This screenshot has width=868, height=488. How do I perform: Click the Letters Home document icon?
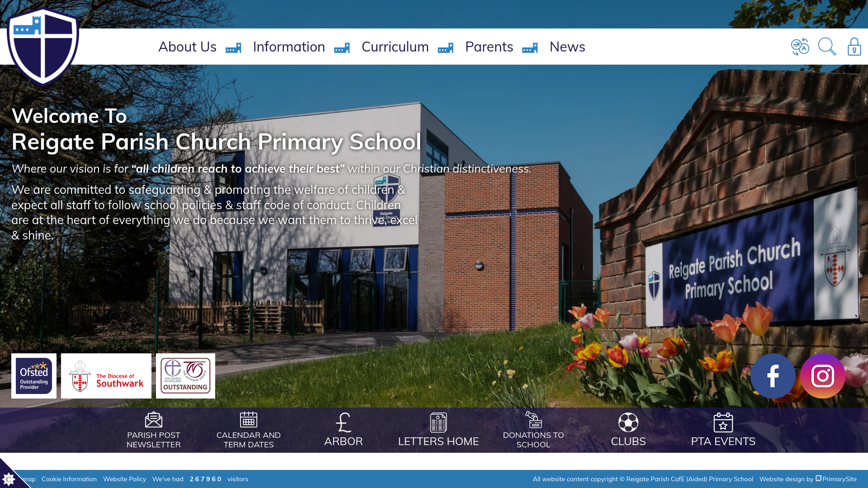click(439, 422)
